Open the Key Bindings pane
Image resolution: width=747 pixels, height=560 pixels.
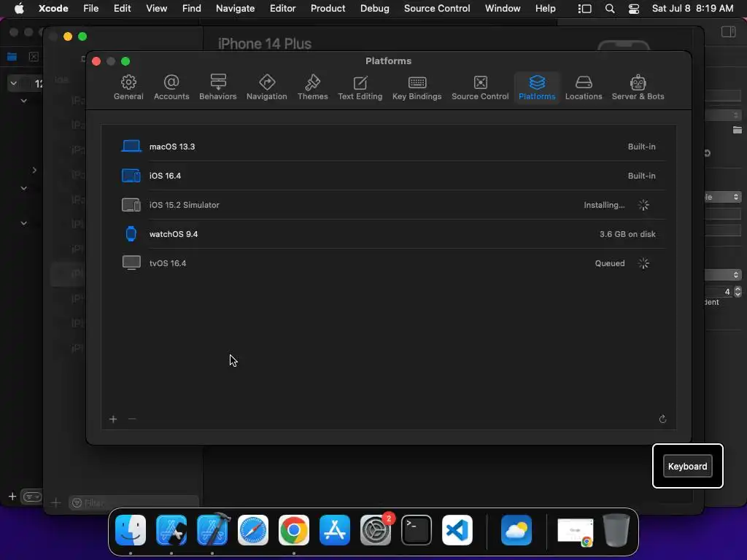click(x=417, y=87)
